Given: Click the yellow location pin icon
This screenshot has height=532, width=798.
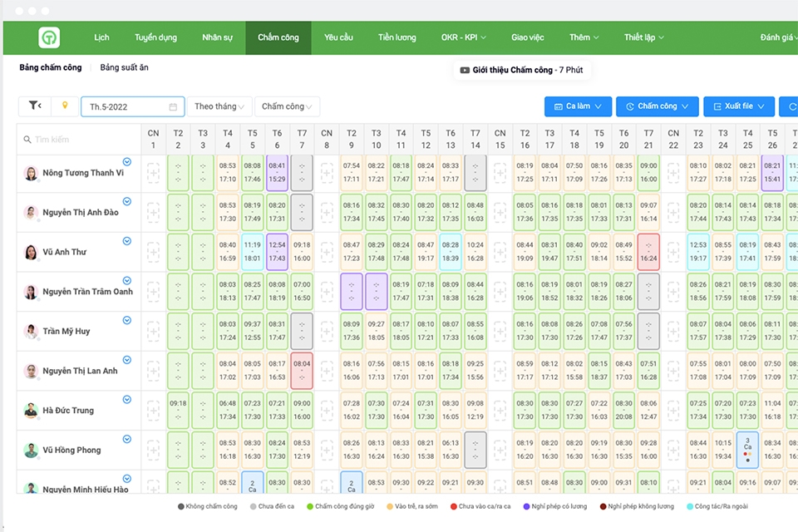Looking at the screenshot, I should (65, 106).
